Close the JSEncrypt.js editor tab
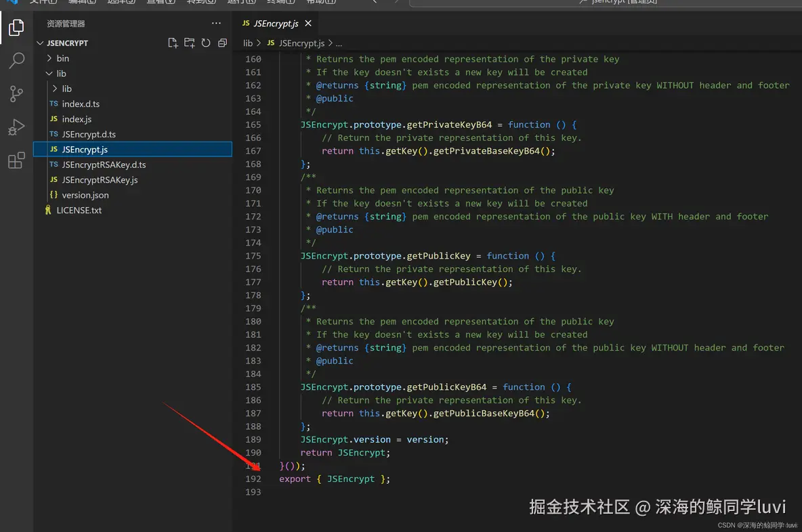 (x=308, y=23)
